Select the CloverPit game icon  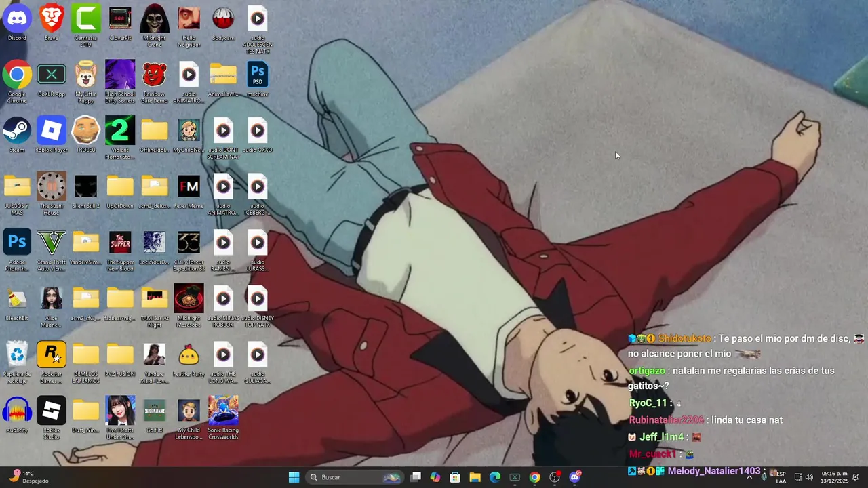(x=120, y=23)
